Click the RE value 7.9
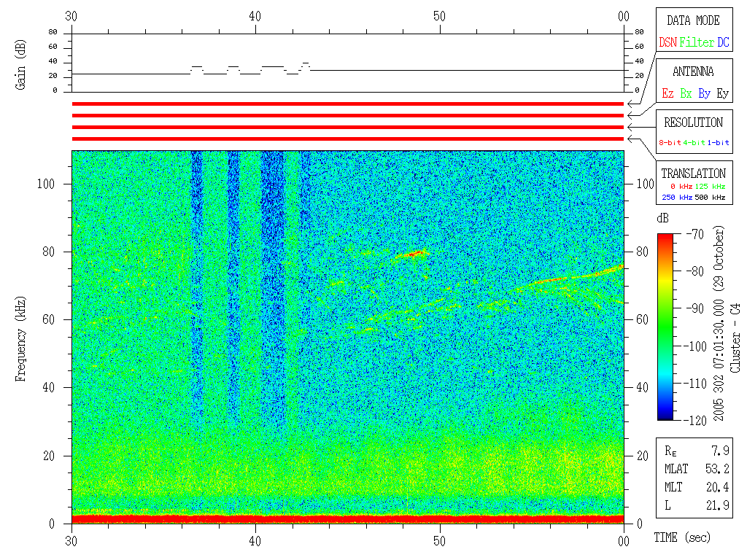Screen dimensions: 747x560 click(x=720, y=450)
